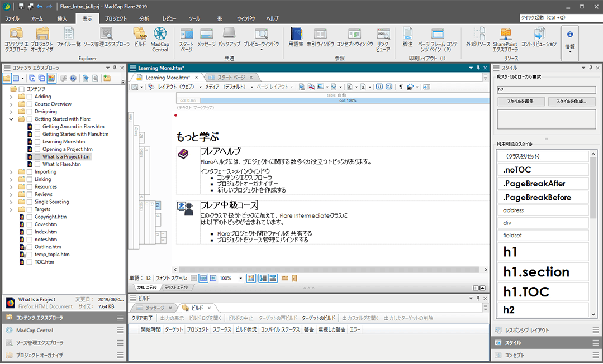Tick the checkbox for Learning More.htm
Image resolution: width=603 pixels, height=364 pixels.
pyautogui.click(x=37, y=141)
